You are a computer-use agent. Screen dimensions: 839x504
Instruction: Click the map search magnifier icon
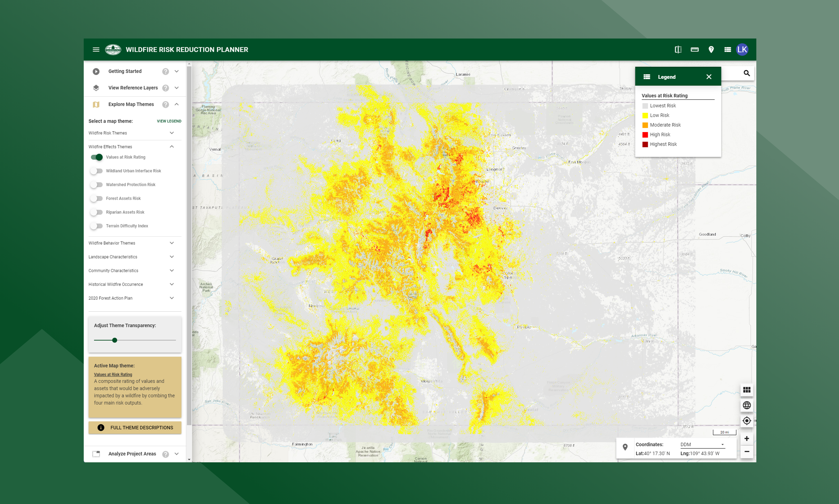(747, 73)
